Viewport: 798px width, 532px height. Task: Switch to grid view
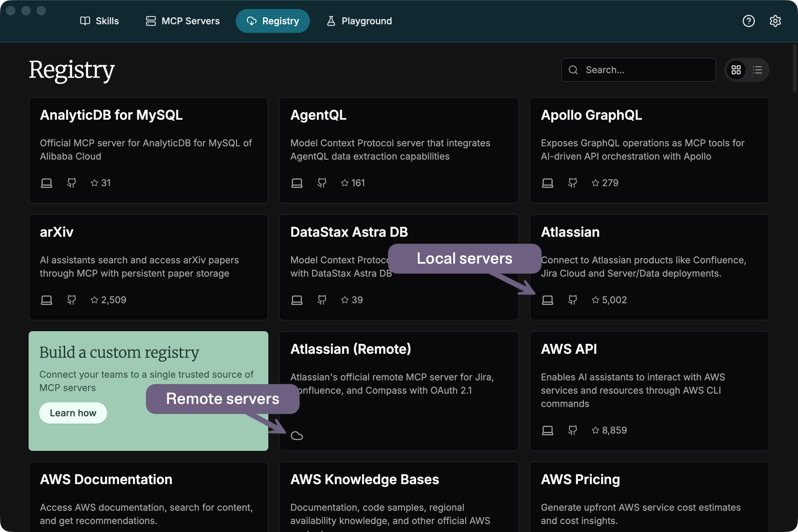(736, 70)
